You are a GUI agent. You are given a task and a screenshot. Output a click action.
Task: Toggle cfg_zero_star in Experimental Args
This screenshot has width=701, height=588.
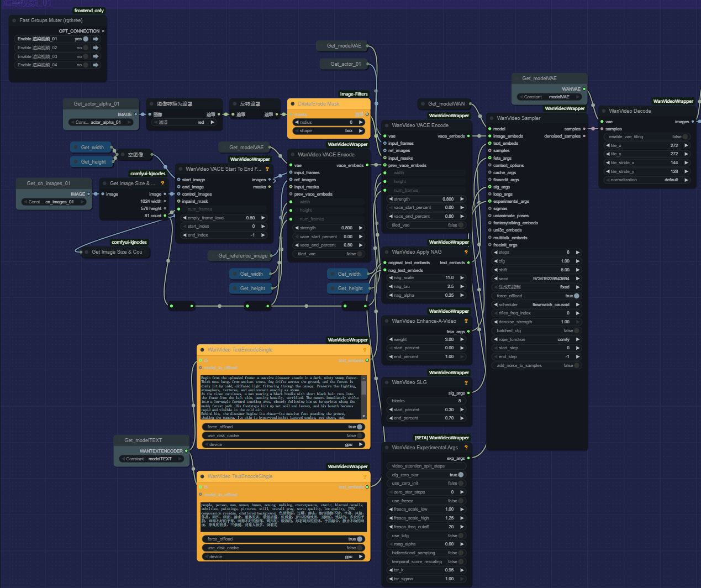[x=460, y=475]
